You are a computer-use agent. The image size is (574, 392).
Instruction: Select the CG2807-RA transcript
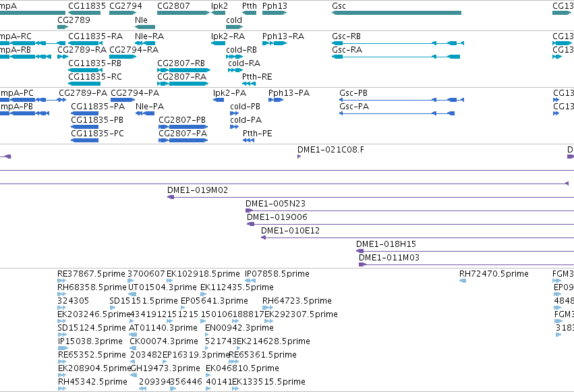click(x=183, y=84)
